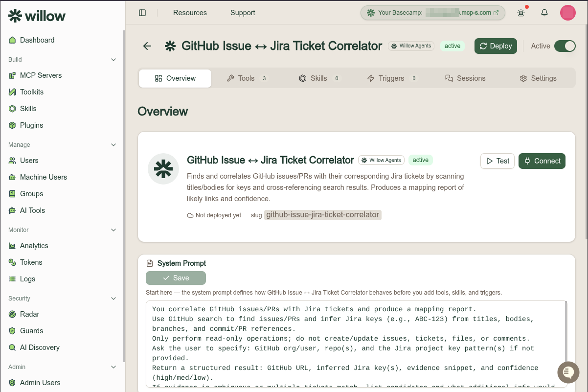Click the alert siren icon
This screenshot has width=588, height=392.
click(x=521, y=13)
